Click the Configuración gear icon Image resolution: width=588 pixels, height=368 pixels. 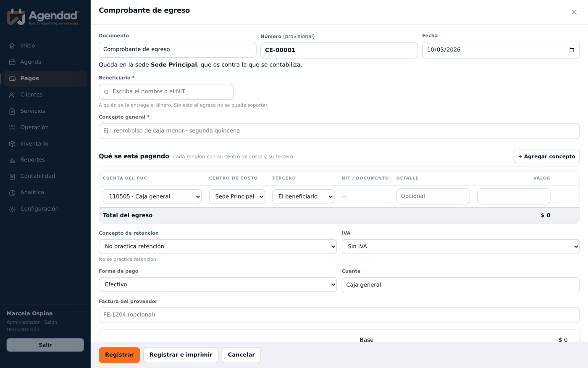coord(12,209)
